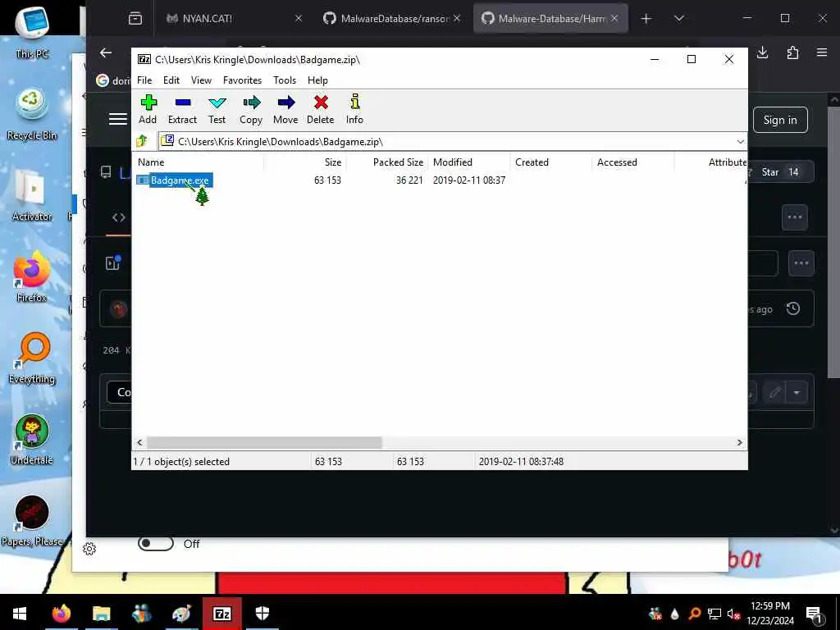This screenshot has height=630, width=840.
Task: Open Everything desktop shortcut
Action: pos(32,358)
